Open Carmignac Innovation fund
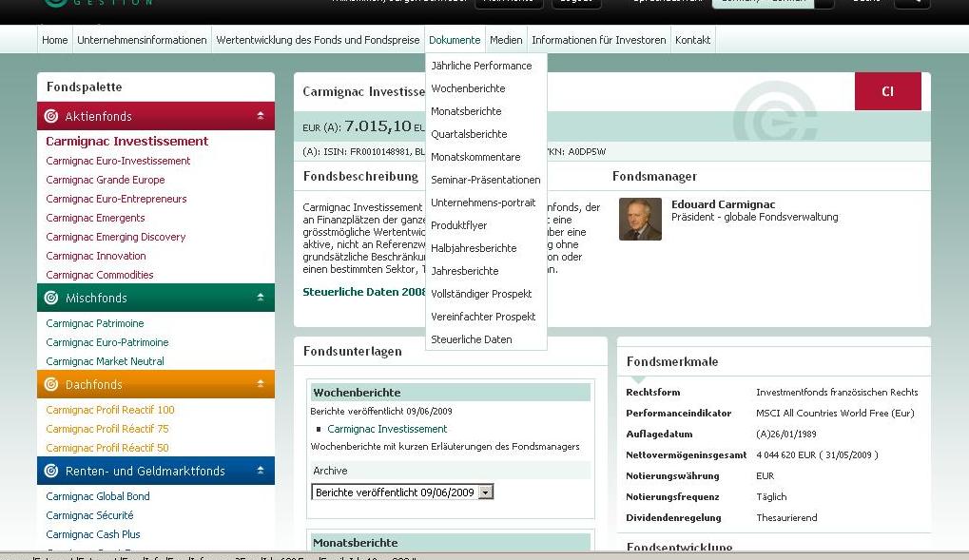 96,256
